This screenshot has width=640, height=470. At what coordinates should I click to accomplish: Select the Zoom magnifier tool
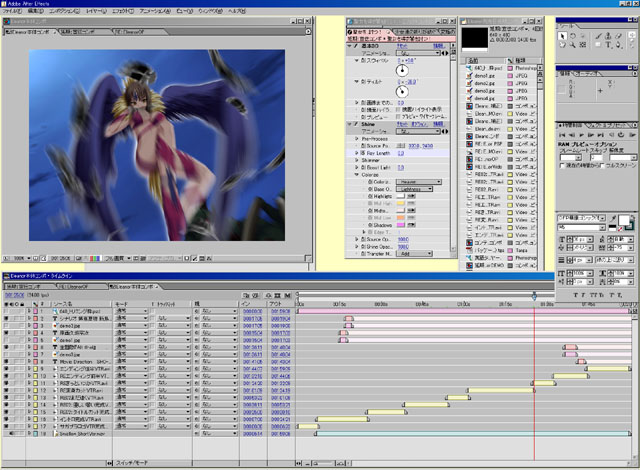pos(572,45)
